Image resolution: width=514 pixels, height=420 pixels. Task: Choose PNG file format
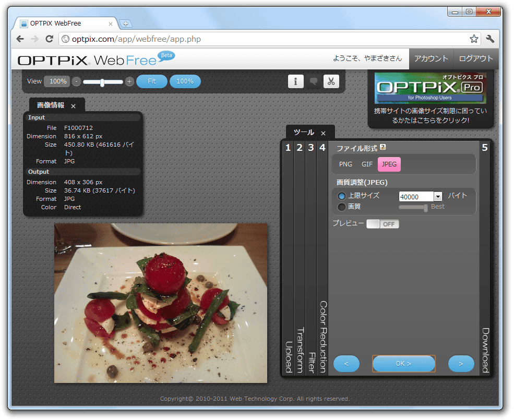click(x=345, y=164)
